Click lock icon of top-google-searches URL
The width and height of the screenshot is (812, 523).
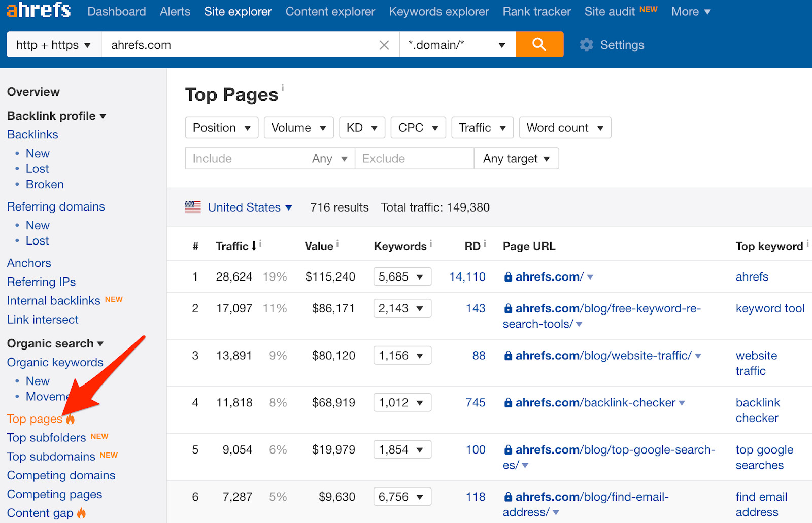(x=508, y=450)
